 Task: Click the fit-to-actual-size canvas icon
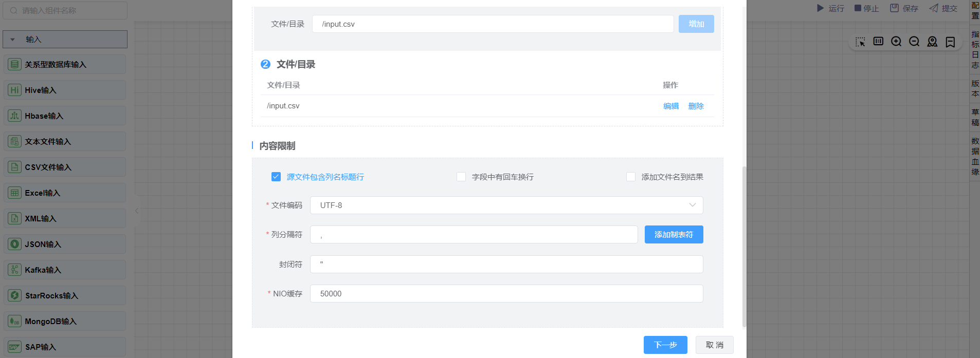878,41
